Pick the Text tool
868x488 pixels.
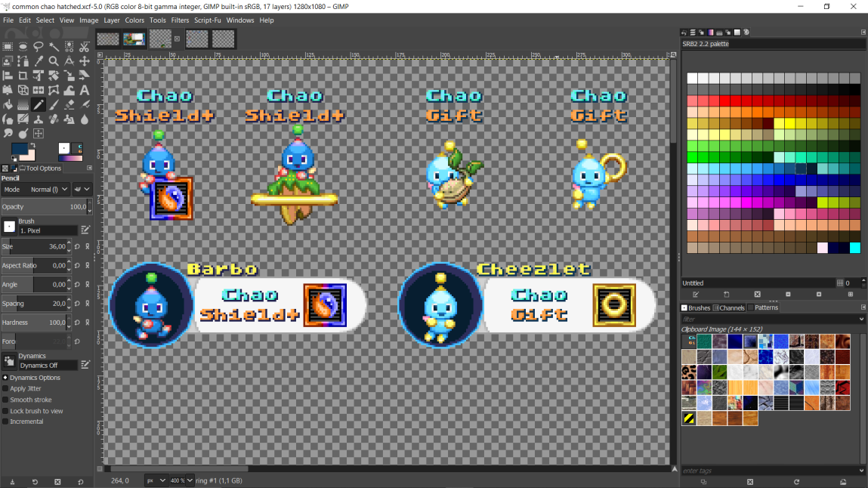[84, 90]
